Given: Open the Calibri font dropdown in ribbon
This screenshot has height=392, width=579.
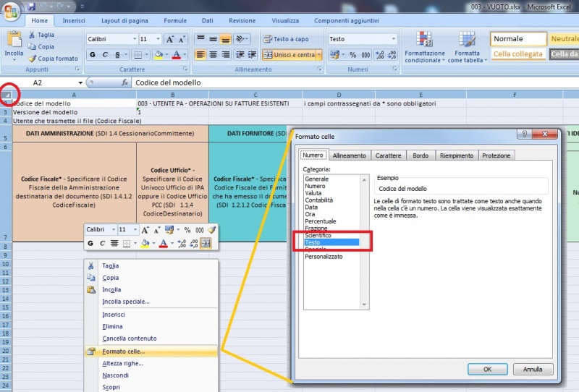Looking at the screenshot, I should (134, 39).
